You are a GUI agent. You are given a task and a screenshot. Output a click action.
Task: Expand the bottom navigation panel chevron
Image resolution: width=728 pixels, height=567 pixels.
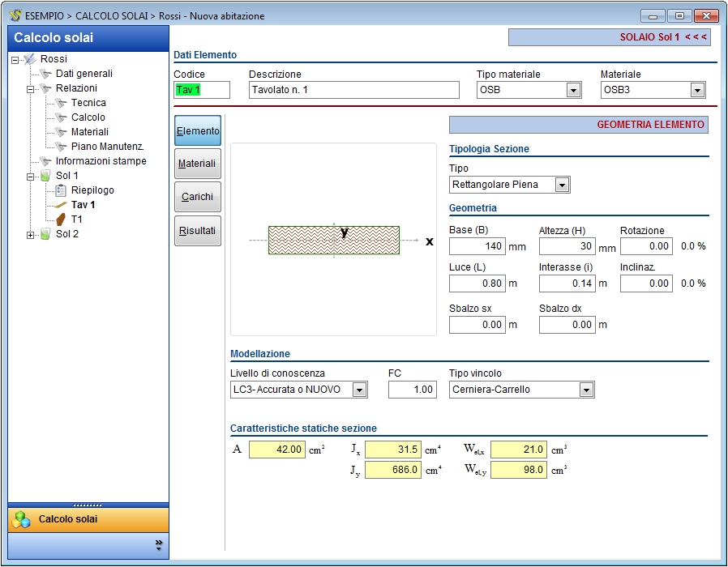coord(159,545)
